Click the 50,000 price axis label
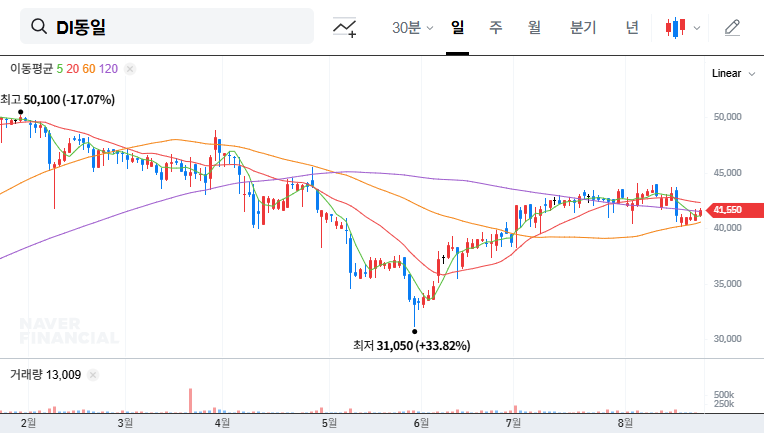 727,117
